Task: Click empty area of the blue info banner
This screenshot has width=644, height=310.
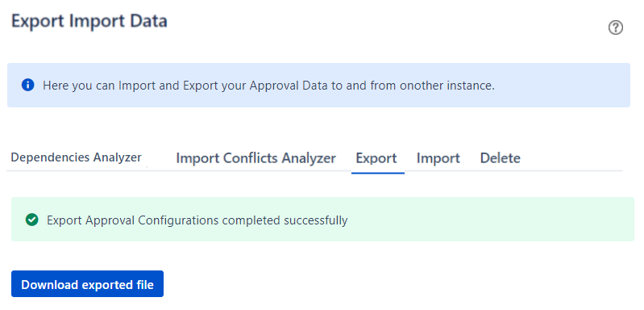Action: pyautogui.click(x=563, y=85)
